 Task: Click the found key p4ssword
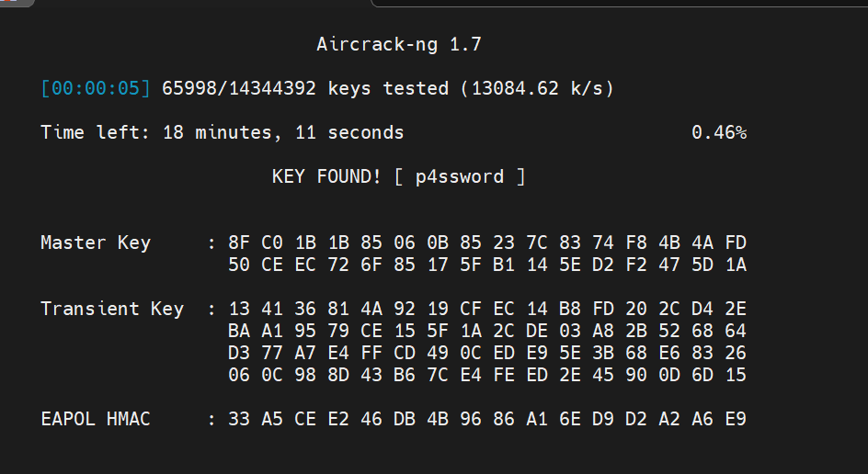pos(460,176)
